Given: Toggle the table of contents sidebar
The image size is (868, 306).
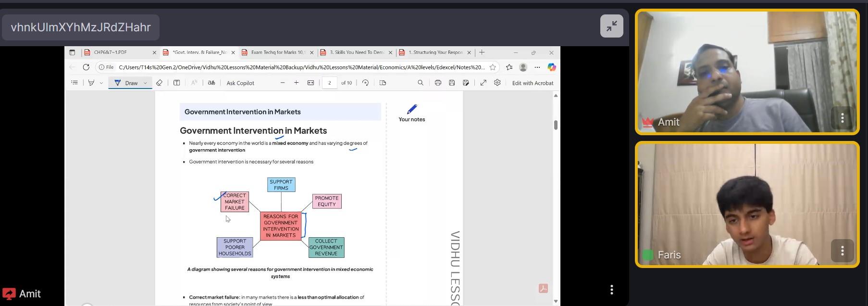Looking at the screenshot, I should [x=74, y=83].
